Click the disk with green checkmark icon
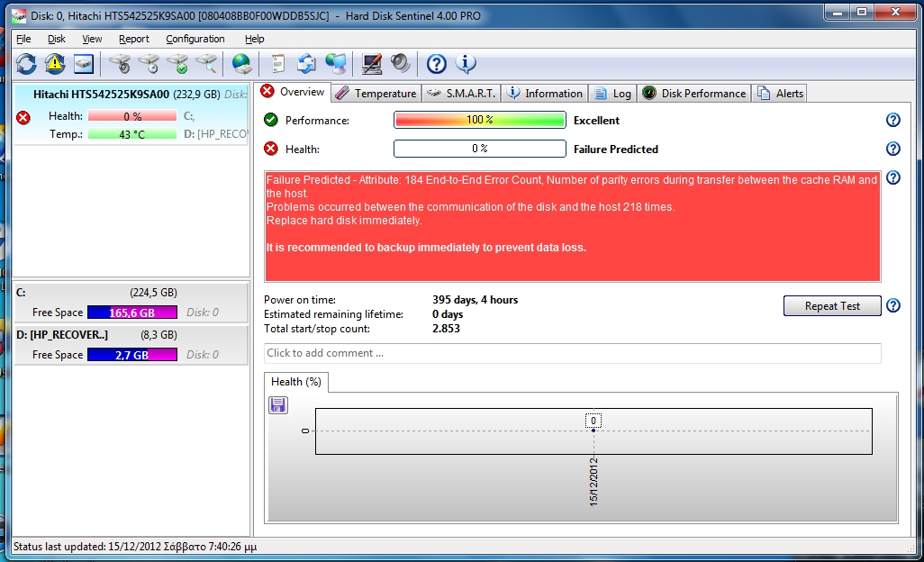 point(178,64)
